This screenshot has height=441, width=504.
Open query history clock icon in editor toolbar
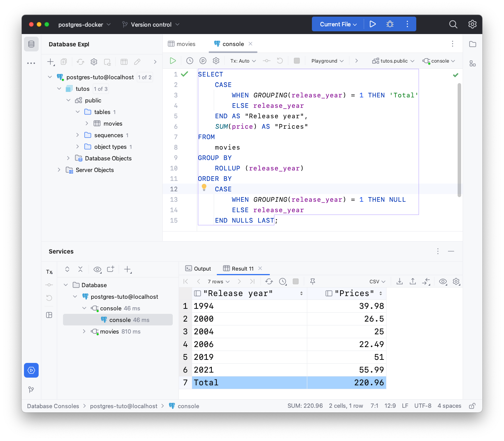tap(189, 61)
